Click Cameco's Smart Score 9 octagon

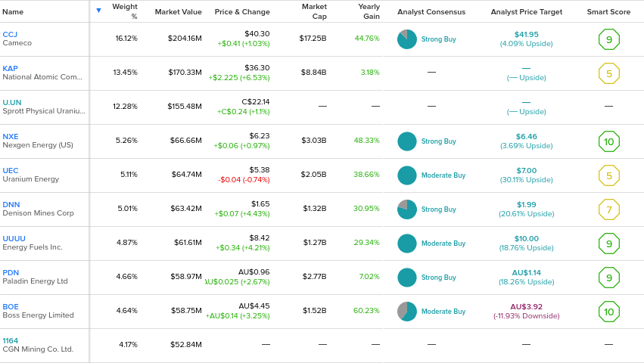point(608,39)
